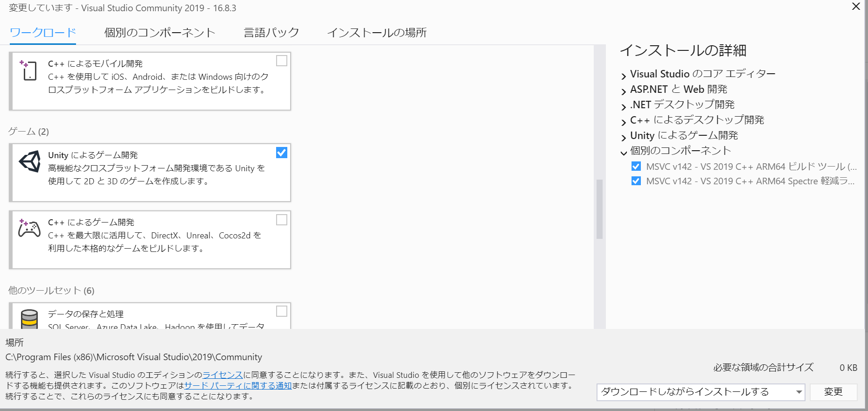This screenshot has width=868, height=411.
Task: Click the data storage database icon
Action: pyautogui.click(x=29, y=319)
